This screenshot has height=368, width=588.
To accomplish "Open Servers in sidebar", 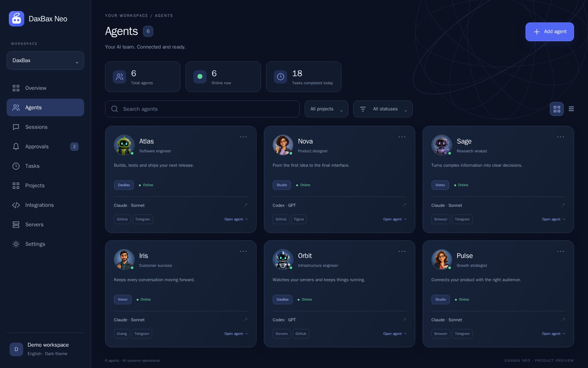I will click(45, 224).
